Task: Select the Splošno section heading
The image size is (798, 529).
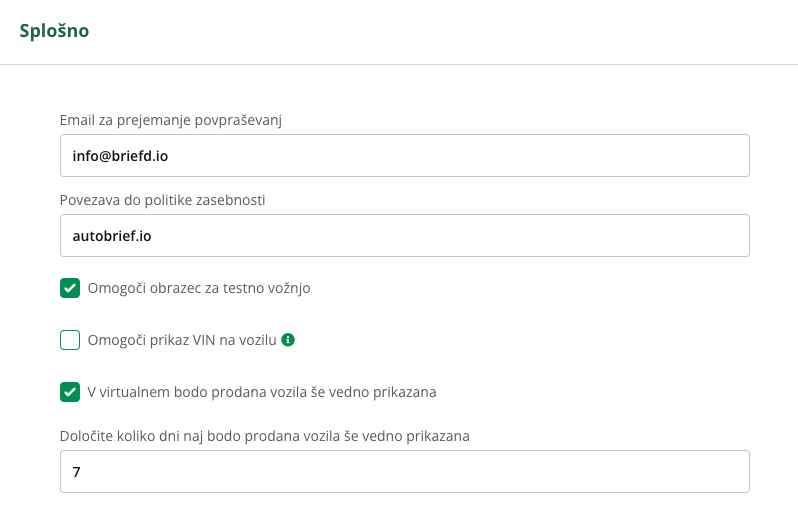Action: [54, 31]
